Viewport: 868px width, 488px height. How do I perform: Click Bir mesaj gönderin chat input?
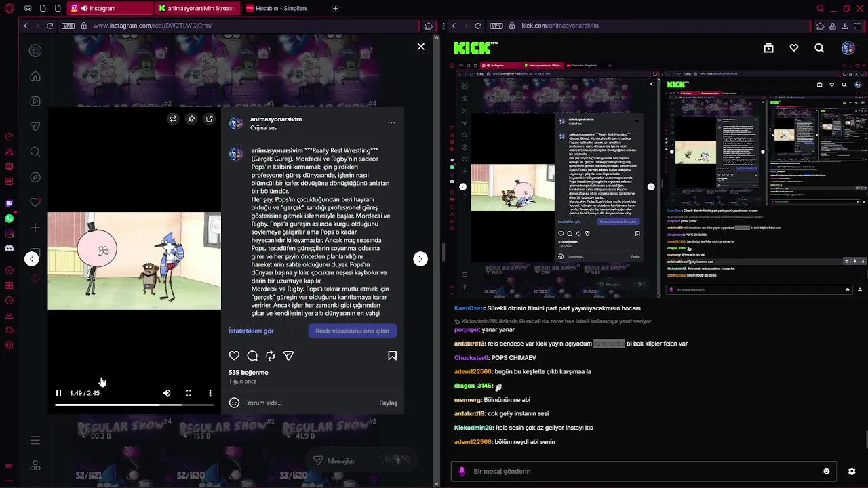point(644,471)
